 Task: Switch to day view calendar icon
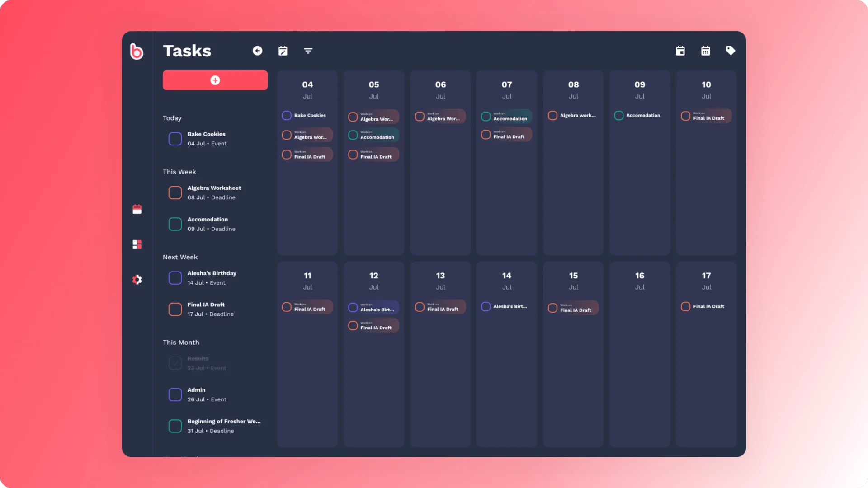tap(680, 51)
